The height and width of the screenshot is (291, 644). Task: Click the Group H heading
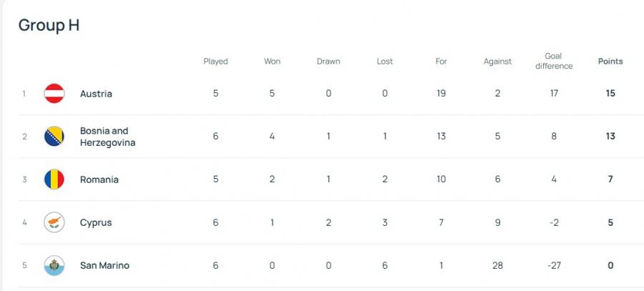tap(49, 25)
